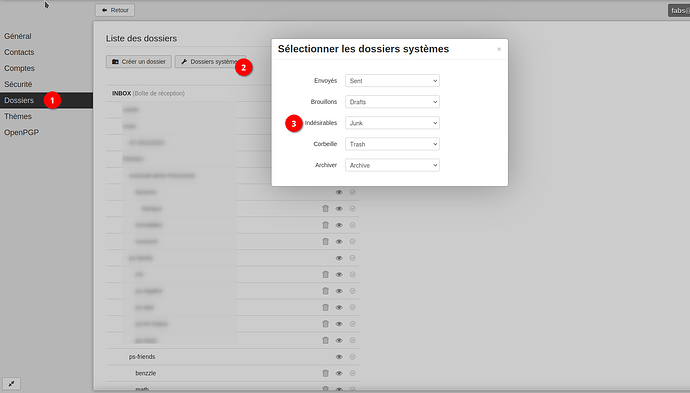Expand the Indésirables dropdown showing Junk
690x393 pixels.
[392, 123]
